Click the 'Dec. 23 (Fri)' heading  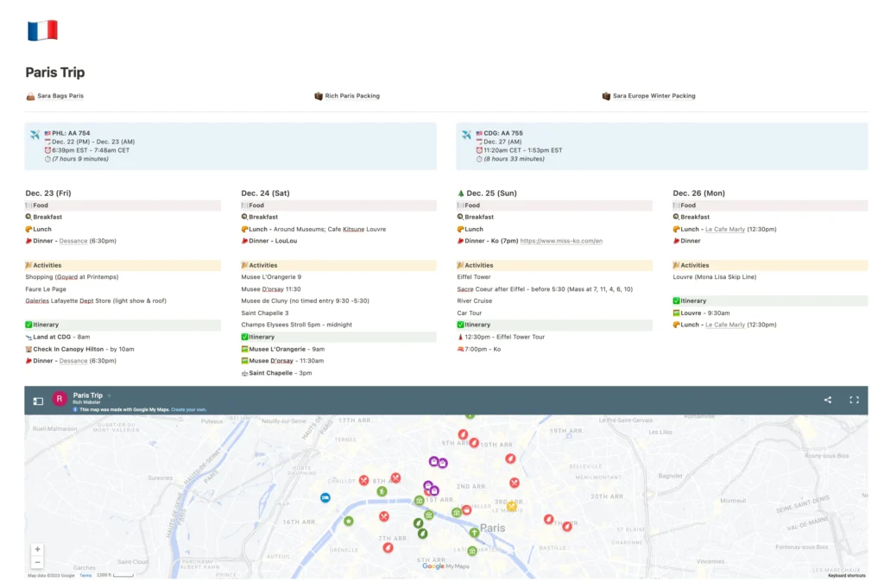(48, 193)
